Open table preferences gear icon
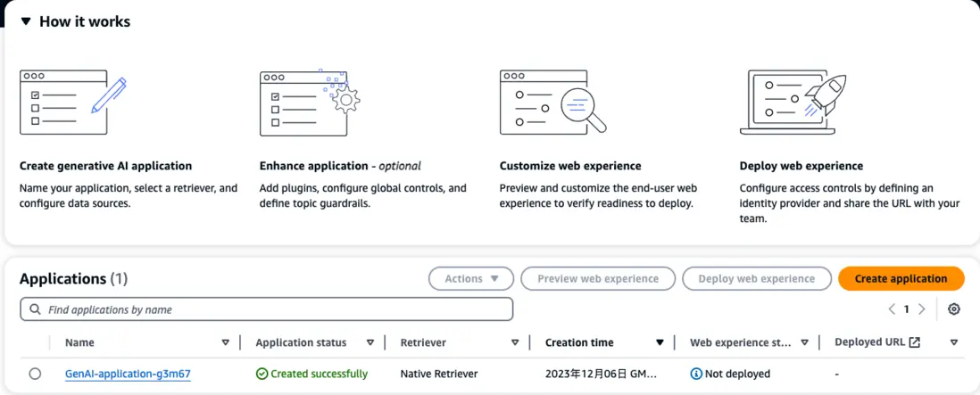Image resolution: width=980 pixels, height=395 pixels. click(954, 309)
